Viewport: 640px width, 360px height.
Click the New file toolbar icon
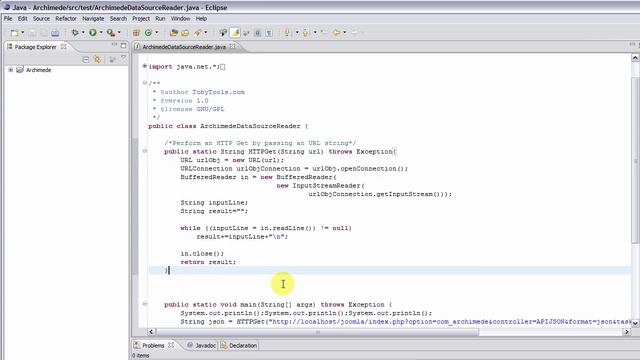[14, 33]
